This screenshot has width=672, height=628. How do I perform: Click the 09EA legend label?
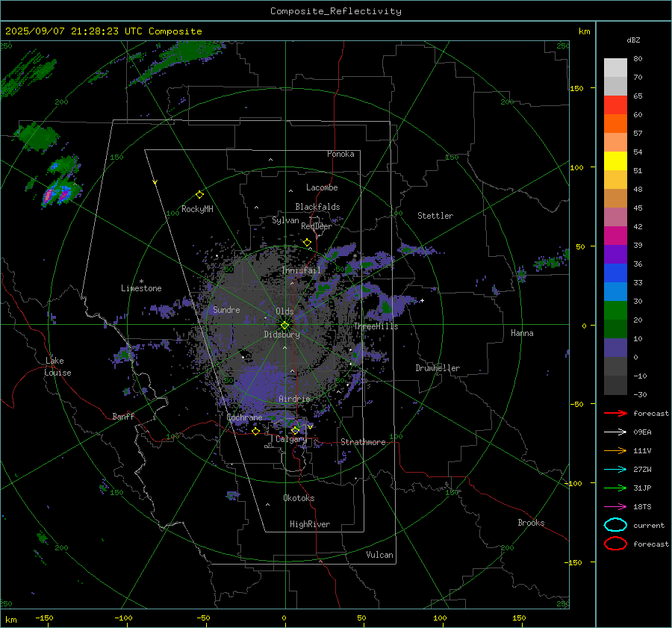tap(642, 432)
